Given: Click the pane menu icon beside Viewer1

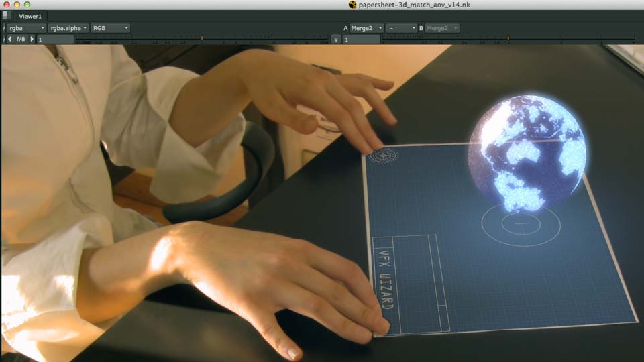Looking at the screenshot, I should 5,15.
